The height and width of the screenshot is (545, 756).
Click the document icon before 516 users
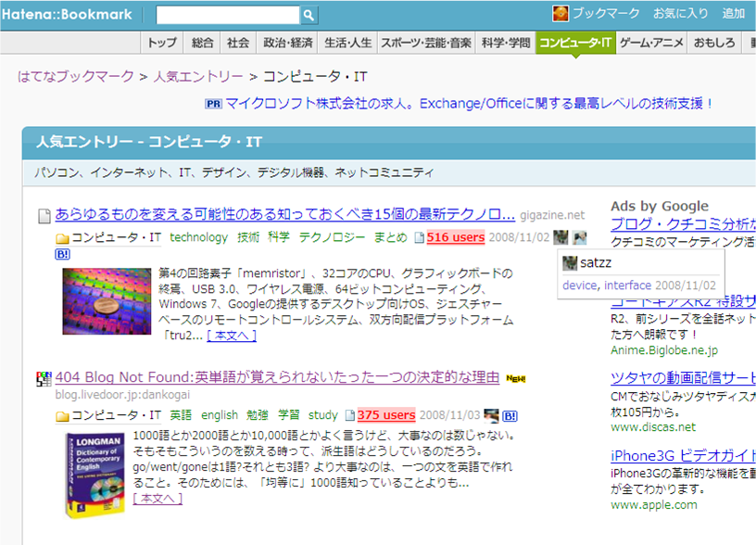click(x=420, y=238)
